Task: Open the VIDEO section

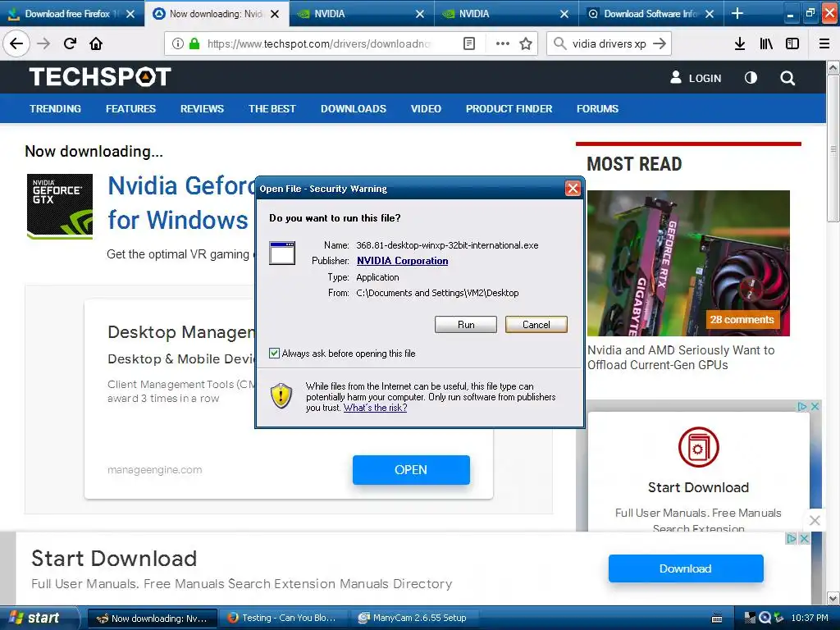Action: pyautogui.click(x=426, y=109)
